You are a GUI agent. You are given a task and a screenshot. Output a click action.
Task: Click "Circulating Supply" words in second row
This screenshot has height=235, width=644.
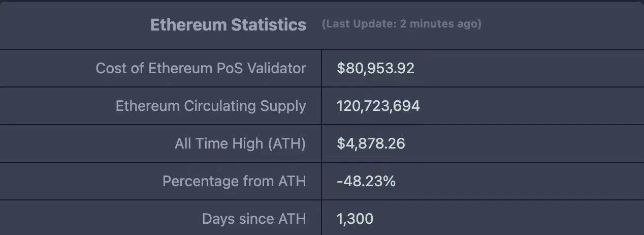coord(245,106)
